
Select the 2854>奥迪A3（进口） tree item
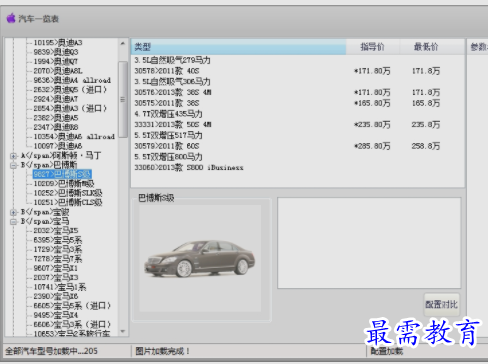(70, 108)
